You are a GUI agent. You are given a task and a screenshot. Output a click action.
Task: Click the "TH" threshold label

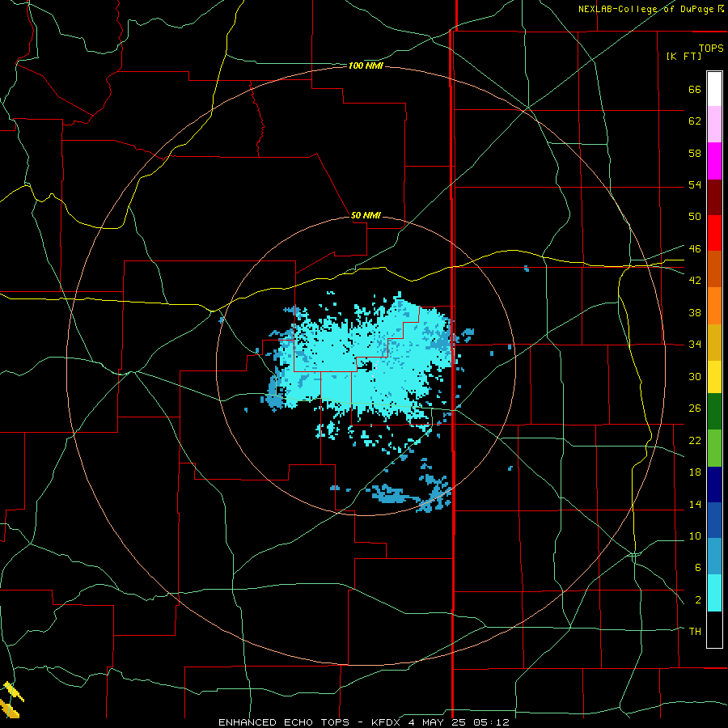(x=695, y=632)
